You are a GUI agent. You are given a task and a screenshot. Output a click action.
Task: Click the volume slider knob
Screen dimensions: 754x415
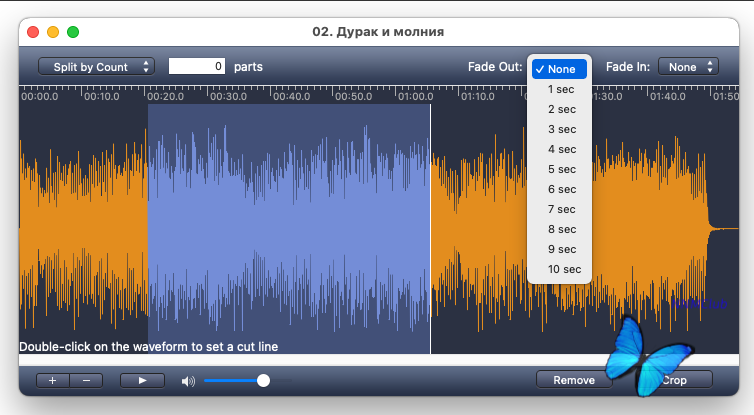(x=263, y=381)
